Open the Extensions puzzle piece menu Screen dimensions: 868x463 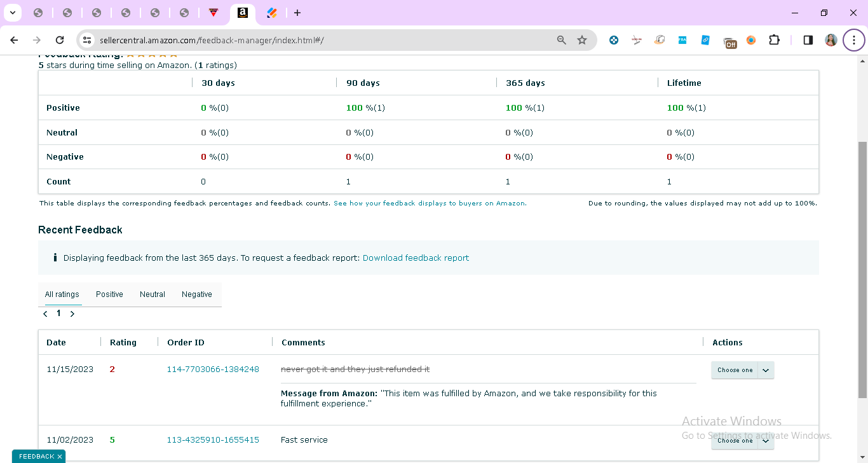click(x=774, y=40)
